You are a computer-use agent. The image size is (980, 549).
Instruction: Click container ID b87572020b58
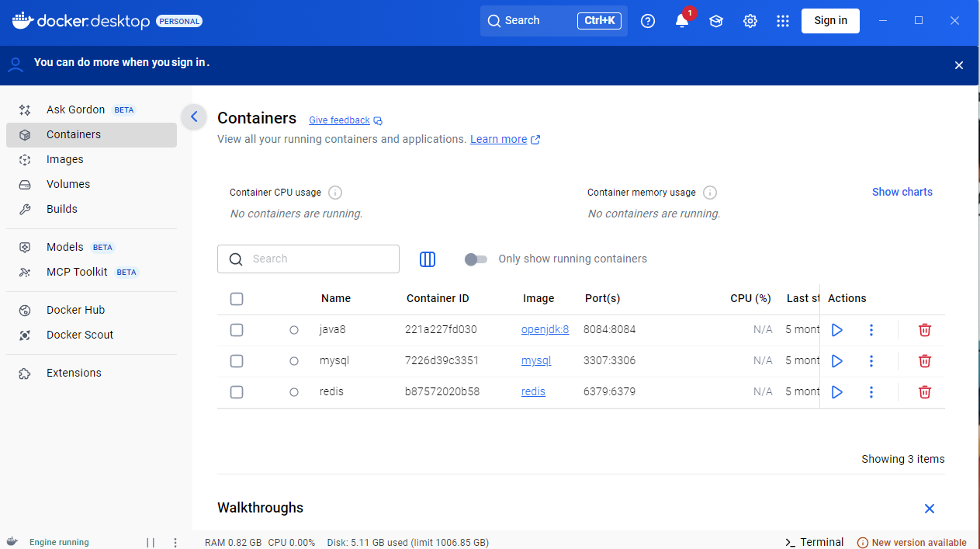pyautogui.click(x=442, y=392)
